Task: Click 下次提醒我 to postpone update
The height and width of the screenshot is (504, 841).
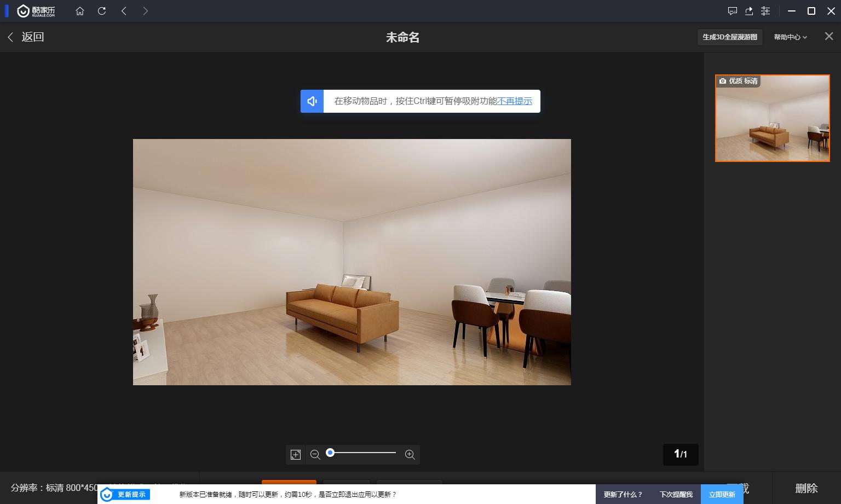Action: (675, 494)
